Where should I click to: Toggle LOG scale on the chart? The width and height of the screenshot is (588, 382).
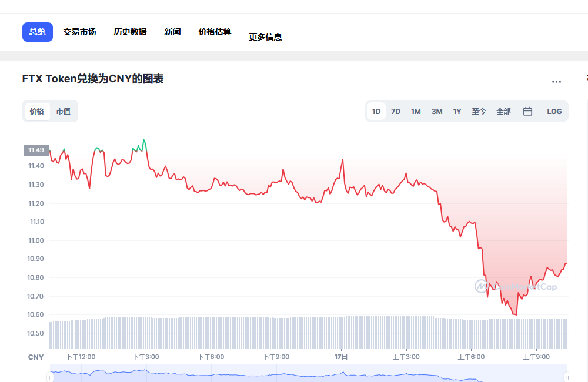554,111
